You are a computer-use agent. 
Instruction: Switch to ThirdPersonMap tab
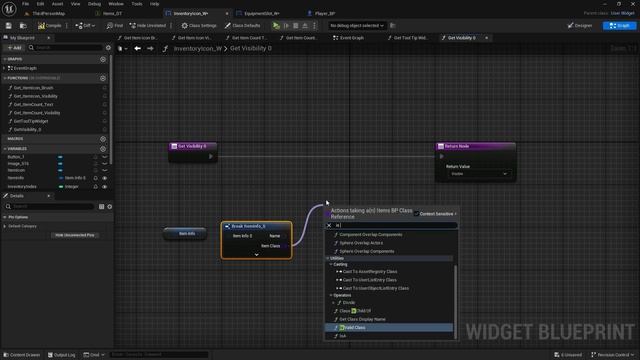point(48,13)
